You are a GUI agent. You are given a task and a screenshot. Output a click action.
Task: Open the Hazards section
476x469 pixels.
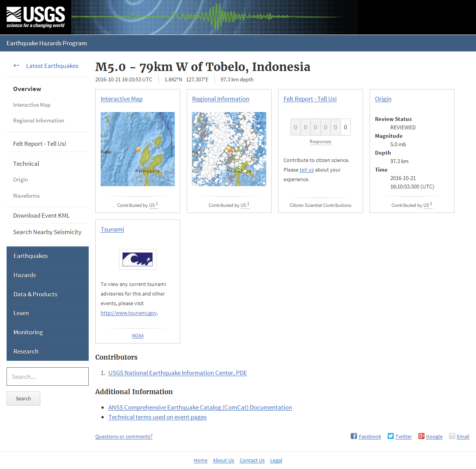pyautogui.click(x=25, y=275)
